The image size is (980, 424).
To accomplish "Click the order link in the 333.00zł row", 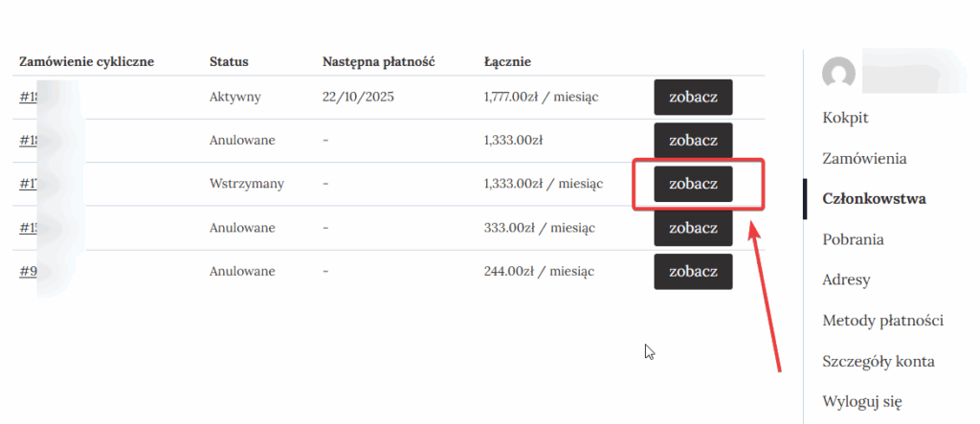I will point(27,228).
